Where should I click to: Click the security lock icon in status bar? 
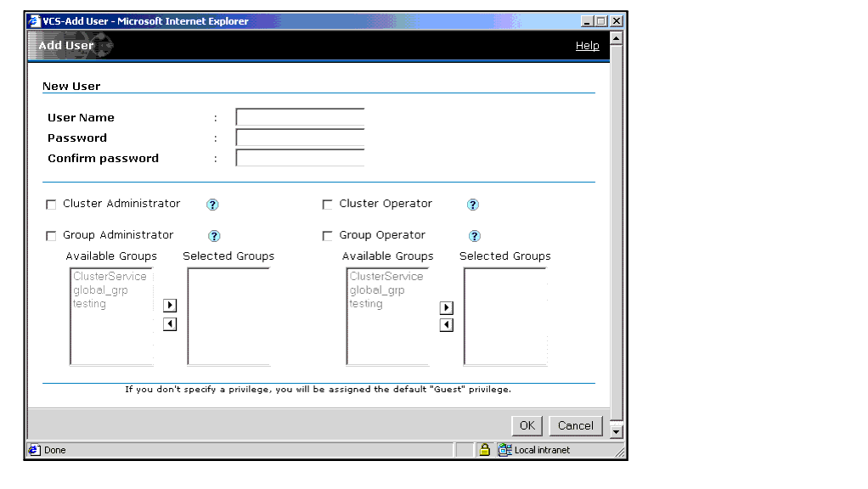[484, 450]
